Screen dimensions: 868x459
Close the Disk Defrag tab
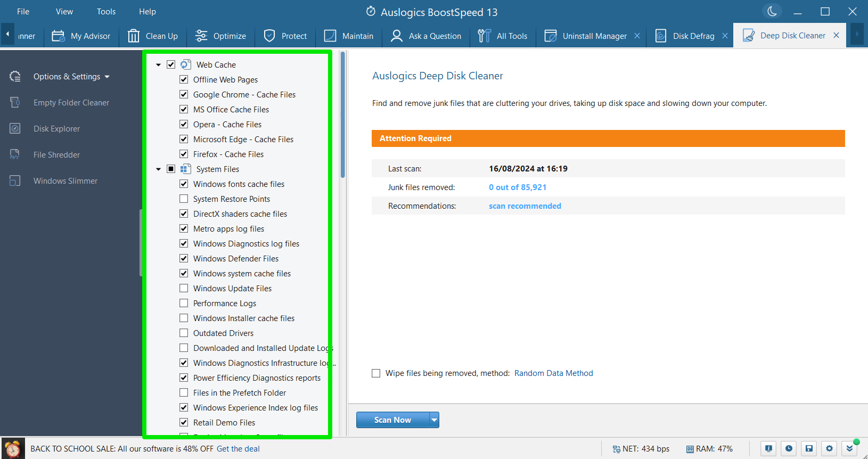725,36
